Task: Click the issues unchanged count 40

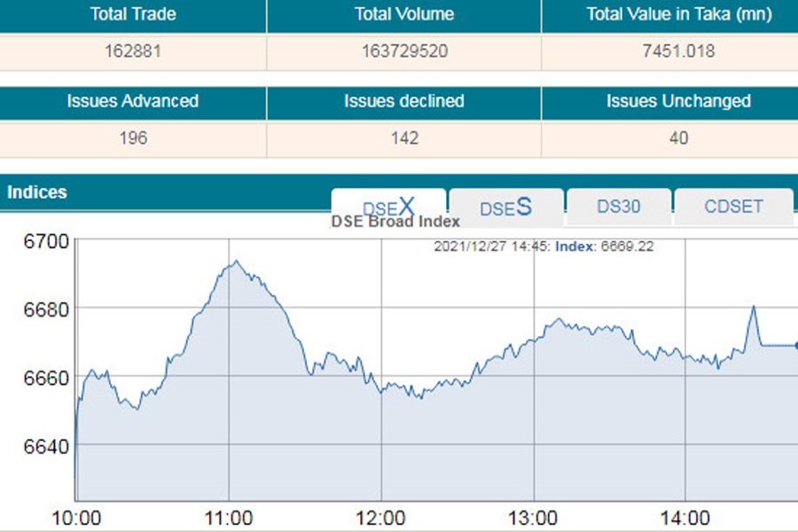Action: point(679,138)
